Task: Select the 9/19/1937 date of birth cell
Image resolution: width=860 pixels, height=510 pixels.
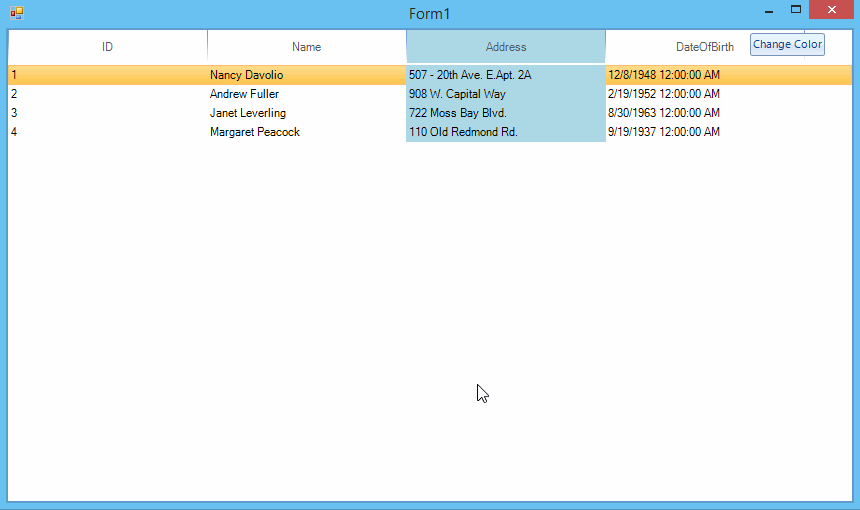Action: click(x=663, y=132)
